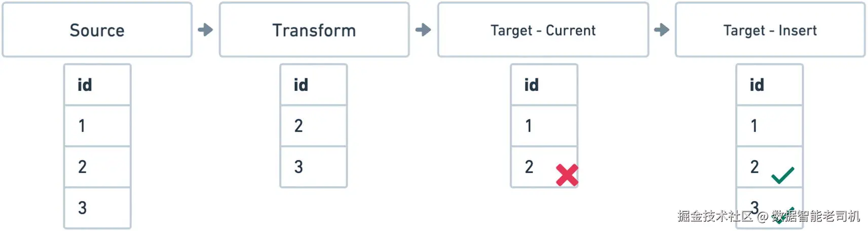
Task: Click row 1 in Target - Insert table
Action: [770, 126]
